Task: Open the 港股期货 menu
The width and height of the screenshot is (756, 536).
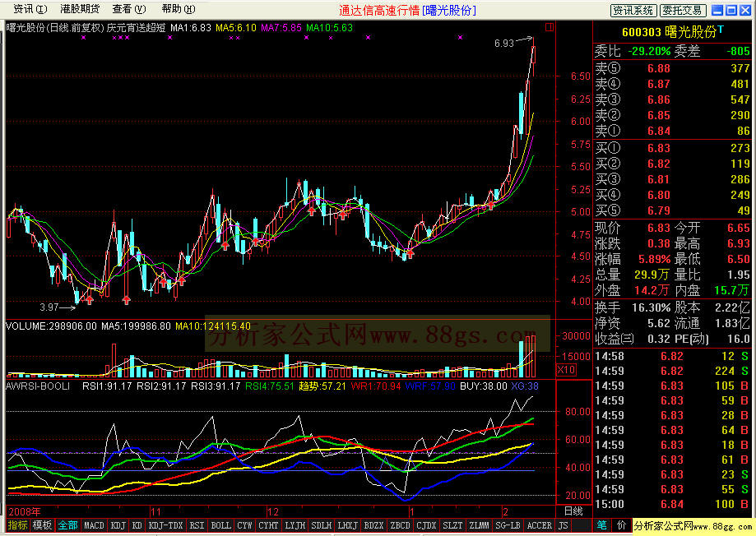Action: pos(80,9)
